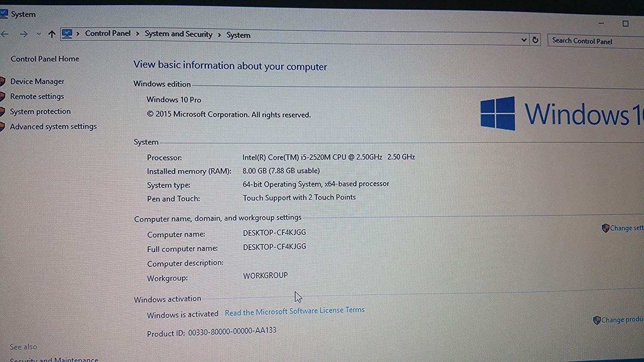Open System protection
This screenshot has width=644, height=362.
coord(40,111)
